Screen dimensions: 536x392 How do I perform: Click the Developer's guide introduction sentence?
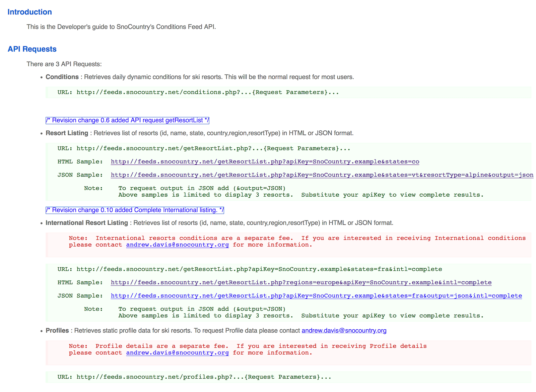point(121,27)
